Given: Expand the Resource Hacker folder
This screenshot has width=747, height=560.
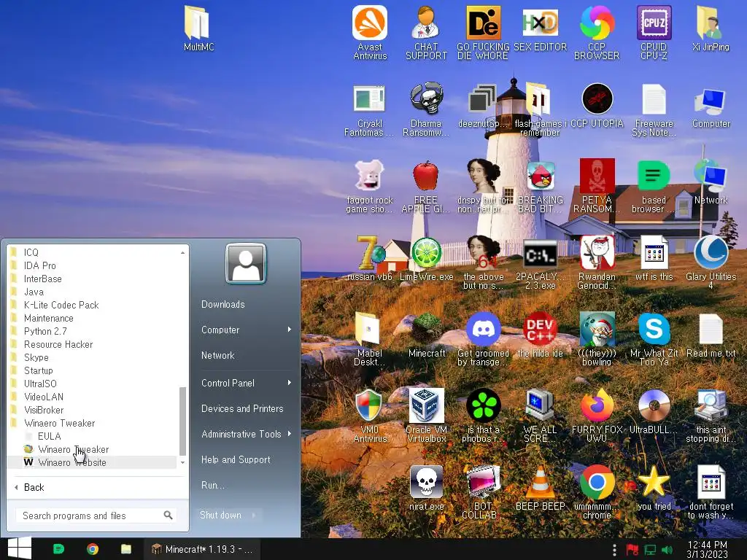Looking at the screenshot, I should (58, 344).
